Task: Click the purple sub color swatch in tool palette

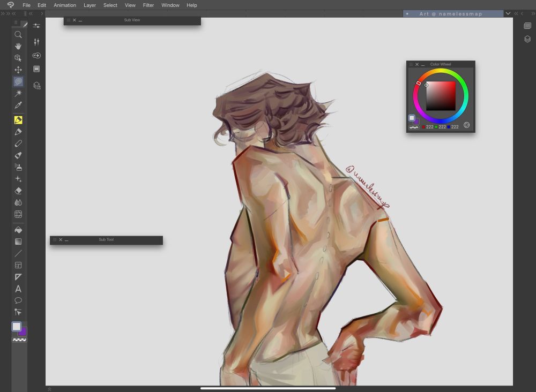Action: (23, 332)
